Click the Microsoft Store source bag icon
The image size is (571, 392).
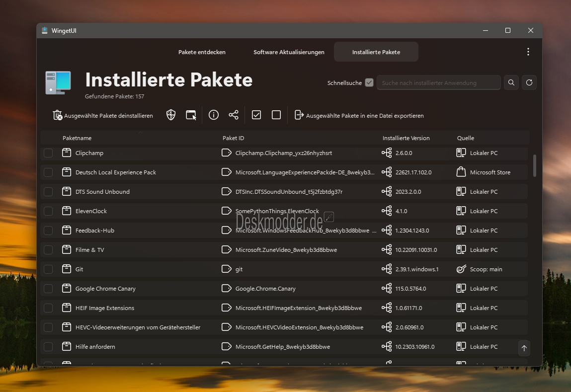461,172
